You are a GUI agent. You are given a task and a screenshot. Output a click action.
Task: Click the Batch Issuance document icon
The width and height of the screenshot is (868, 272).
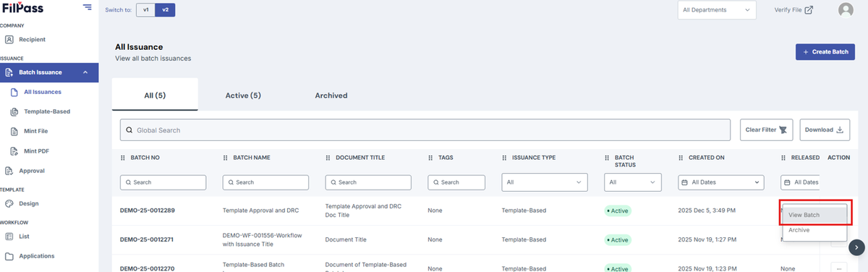pos(9,72)
